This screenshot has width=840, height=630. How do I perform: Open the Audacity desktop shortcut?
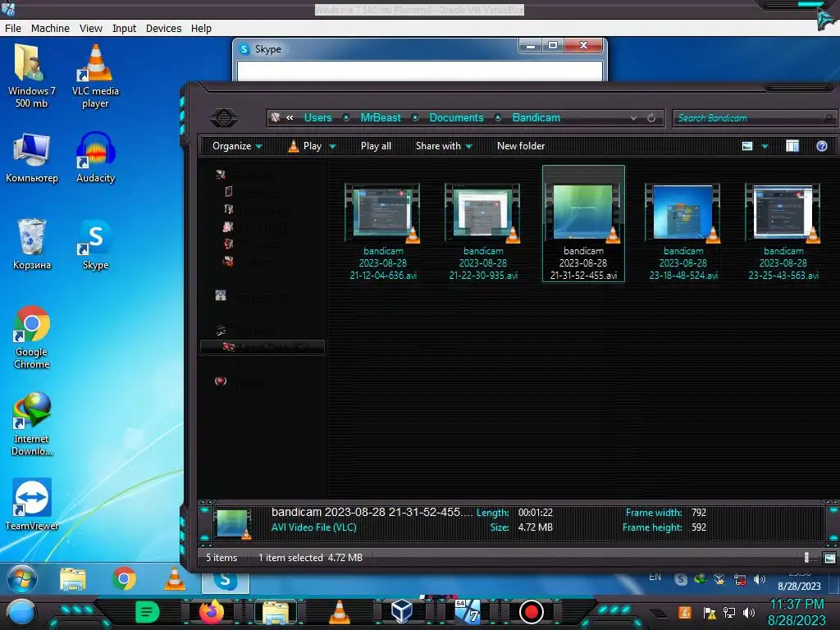point(95,157)
